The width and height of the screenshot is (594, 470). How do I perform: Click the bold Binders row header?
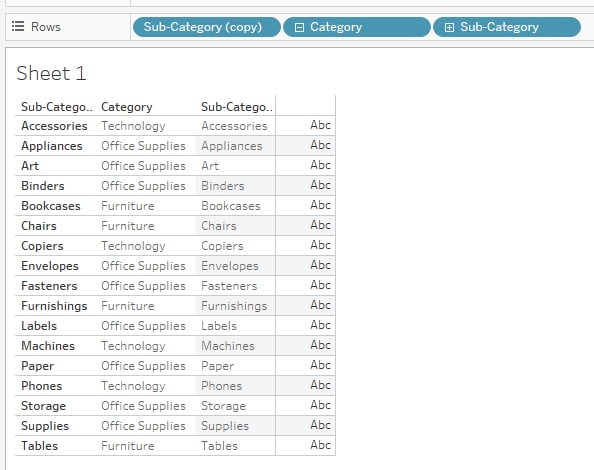(x=43, y=186)
